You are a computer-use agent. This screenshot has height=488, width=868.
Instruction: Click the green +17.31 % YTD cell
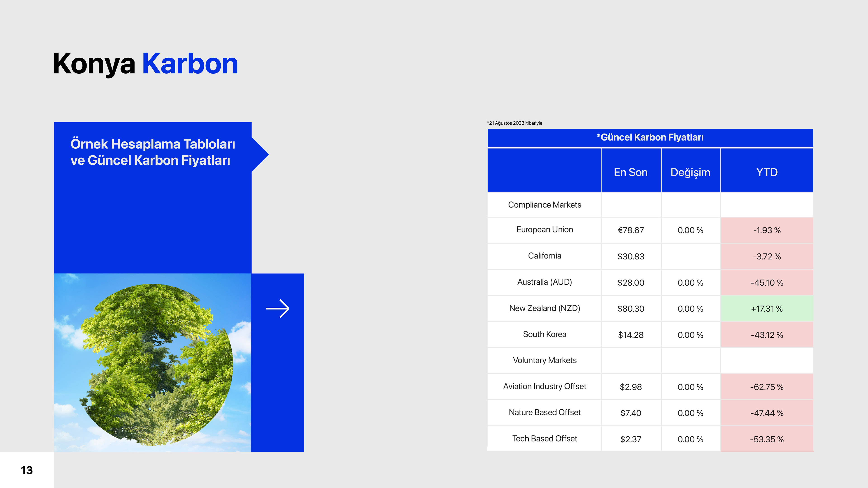tap(767, 308)
